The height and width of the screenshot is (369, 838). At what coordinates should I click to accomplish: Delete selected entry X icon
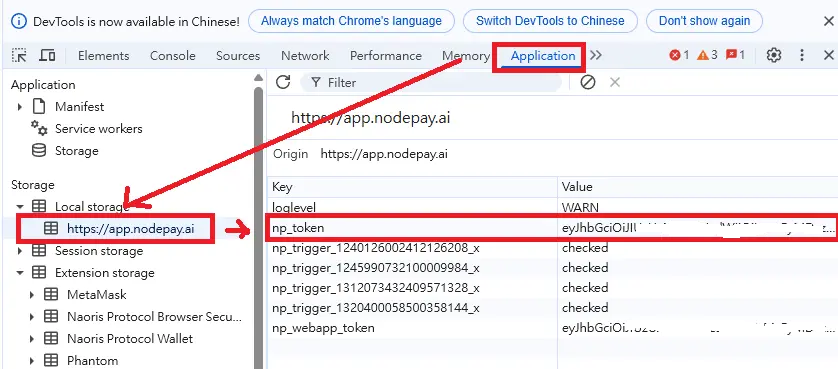coord(615,82)
